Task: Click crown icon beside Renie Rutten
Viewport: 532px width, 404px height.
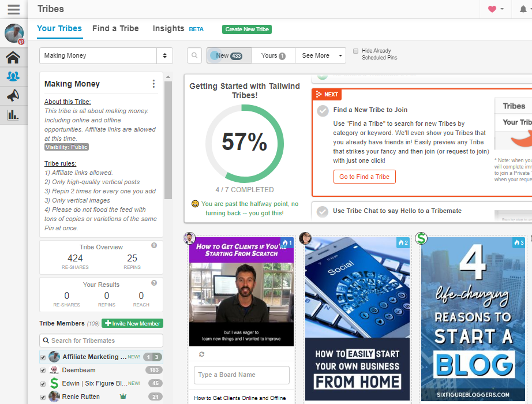Action: (123, 396)
